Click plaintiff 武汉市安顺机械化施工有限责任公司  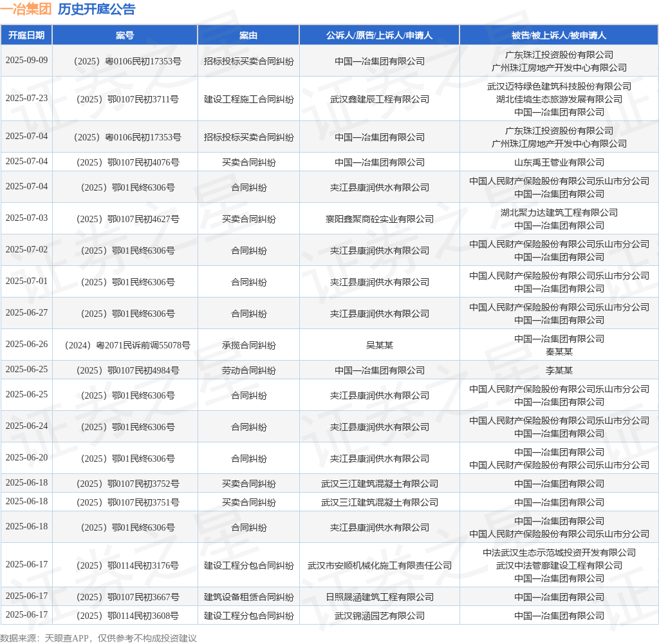(380, 566)
